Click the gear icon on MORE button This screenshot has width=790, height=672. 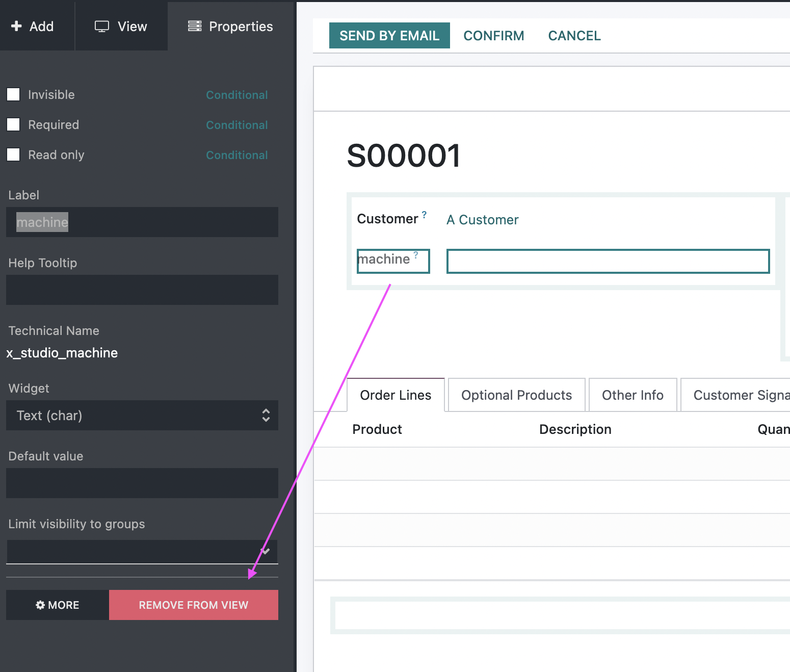40,605
